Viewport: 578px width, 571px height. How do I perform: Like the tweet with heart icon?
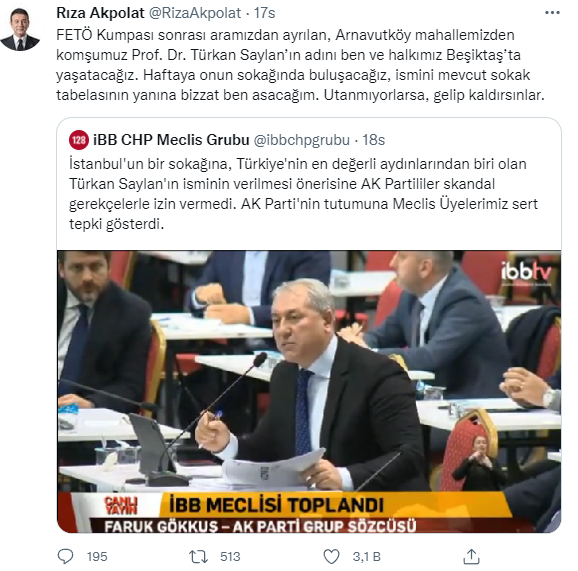click(x=331, y=556)
